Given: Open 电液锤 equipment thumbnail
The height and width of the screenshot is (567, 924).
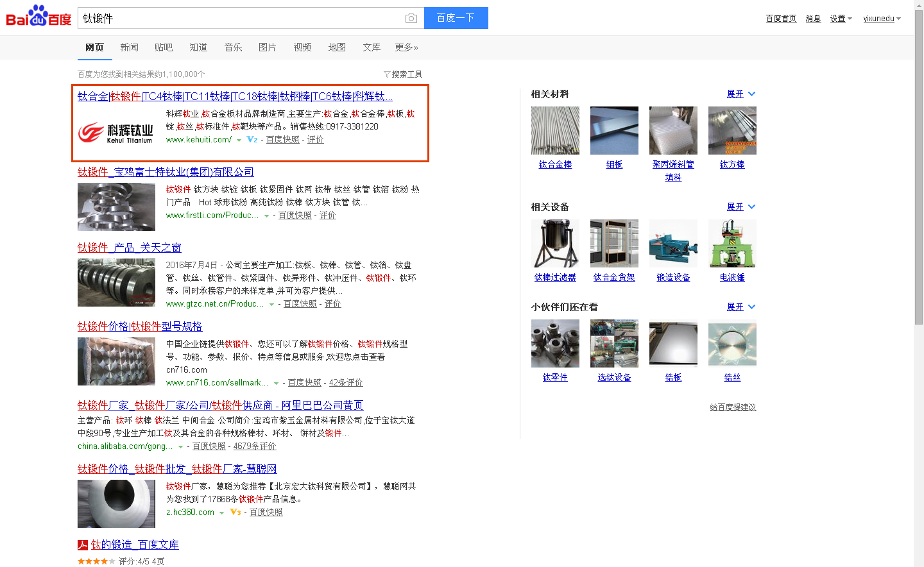Looking at the screenshot, I should [732, 244].
